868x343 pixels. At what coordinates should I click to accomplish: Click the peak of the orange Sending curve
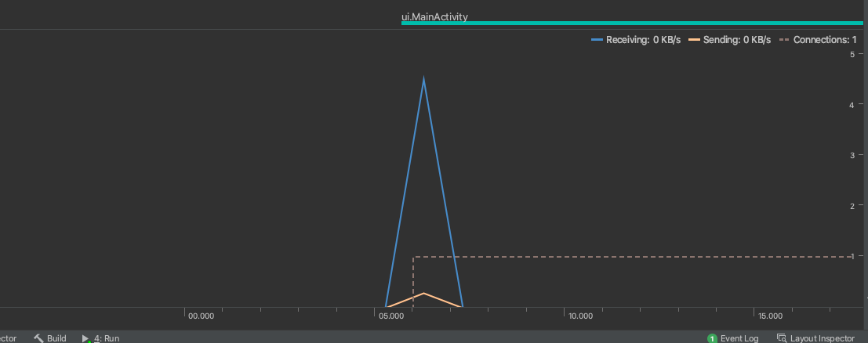point(424,294)
